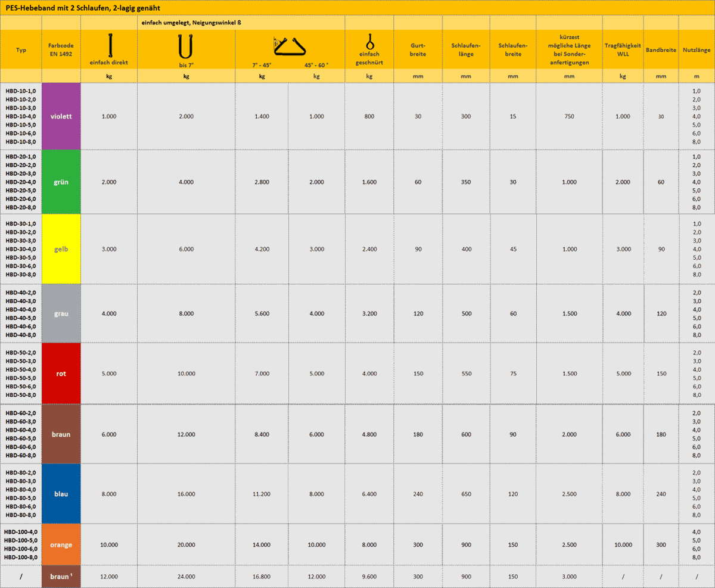Choose the grau color swatch

[x=61, y=313]
